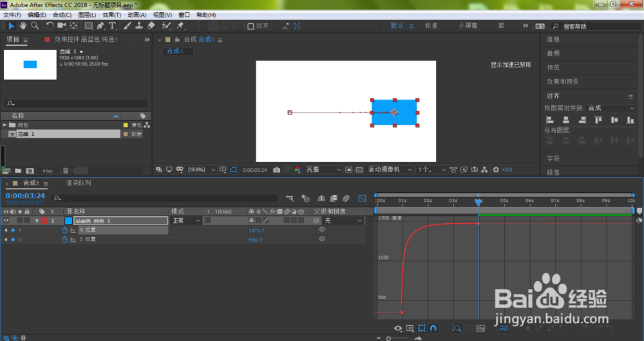Toggle mask and shape path visibility
Screen dimensions: 644x341
[x=233, y=170]
